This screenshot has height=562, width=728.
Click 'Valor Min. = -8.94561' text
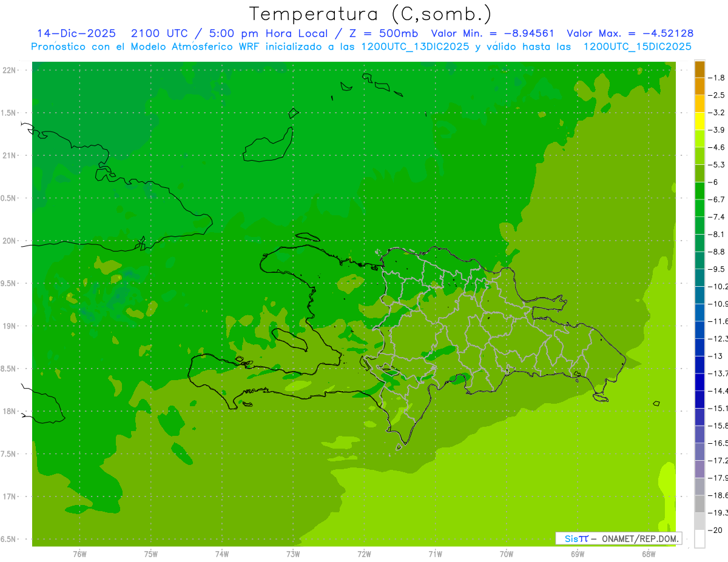click(x=493, y=34)
